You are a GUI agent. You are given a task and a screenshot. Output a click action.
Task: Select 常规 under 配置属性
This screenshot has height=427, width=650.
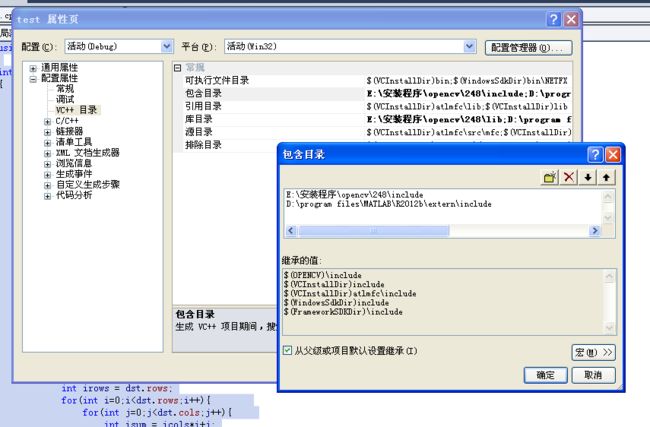(x=65, y=89)
